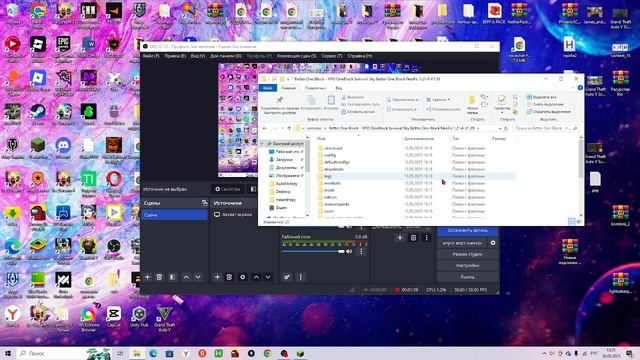Screen dimensions: 640x360
Task: Open desktop audio options dots in OBS
Action: coord(361,251)
